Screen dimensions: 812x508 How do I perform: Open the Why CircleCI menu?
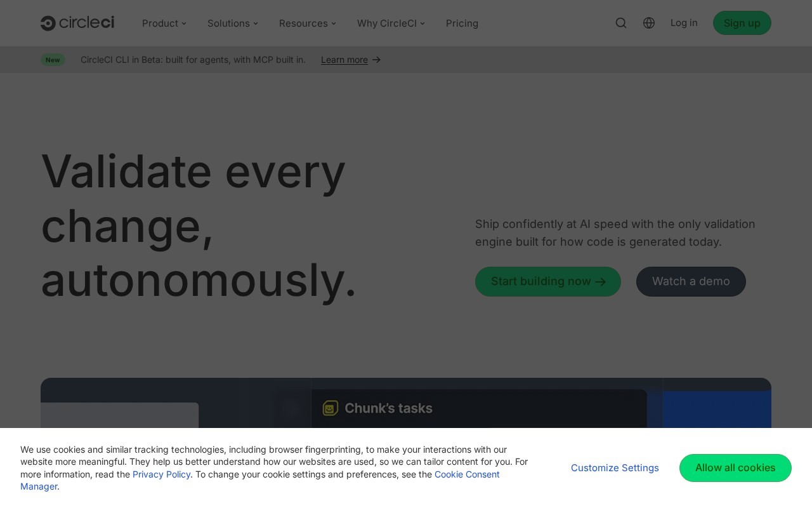click(391, 23)
